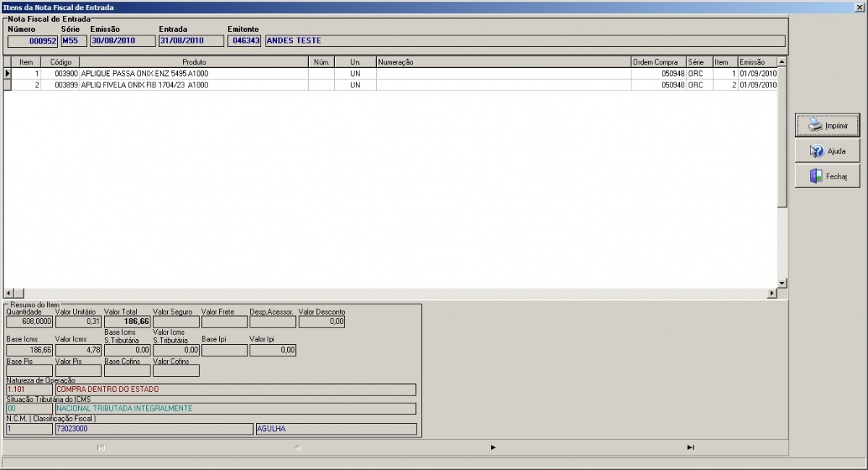Click the Base Ipi field
This screenshot has width=868, height=470.
224,350
